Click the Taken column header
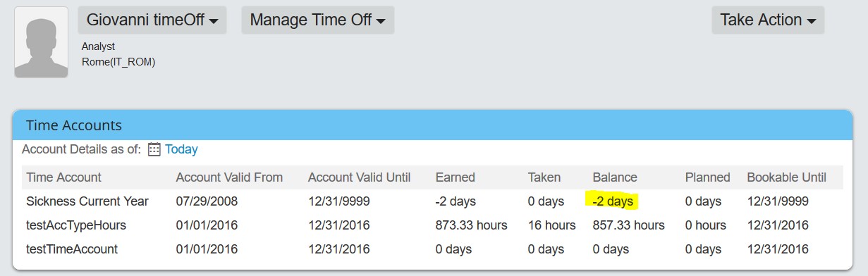This screenshot has width=868, height=276. click(x=544, y=177)
